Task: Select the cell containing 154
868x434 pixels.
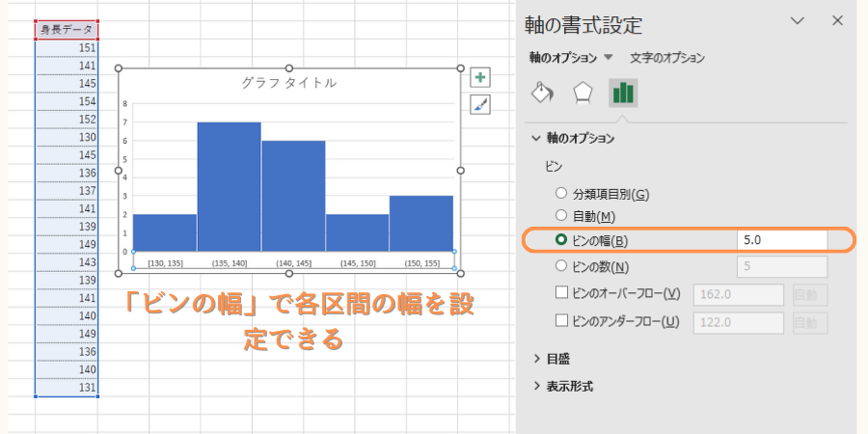Action: pos(67,102)
